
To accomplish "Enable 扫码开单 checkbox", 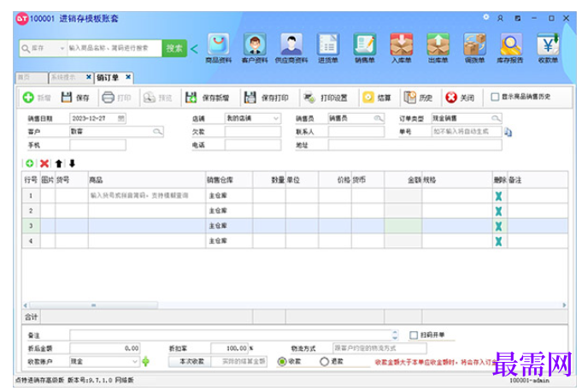I will (x=414, y=335).
